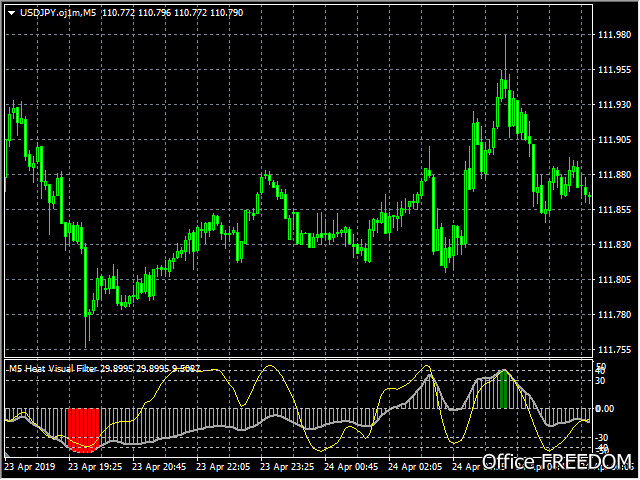The height and width of the screenshot is (480, 640).
Task: Open the chart menu triangle beside USDJPY
Action: click(11, 13)
